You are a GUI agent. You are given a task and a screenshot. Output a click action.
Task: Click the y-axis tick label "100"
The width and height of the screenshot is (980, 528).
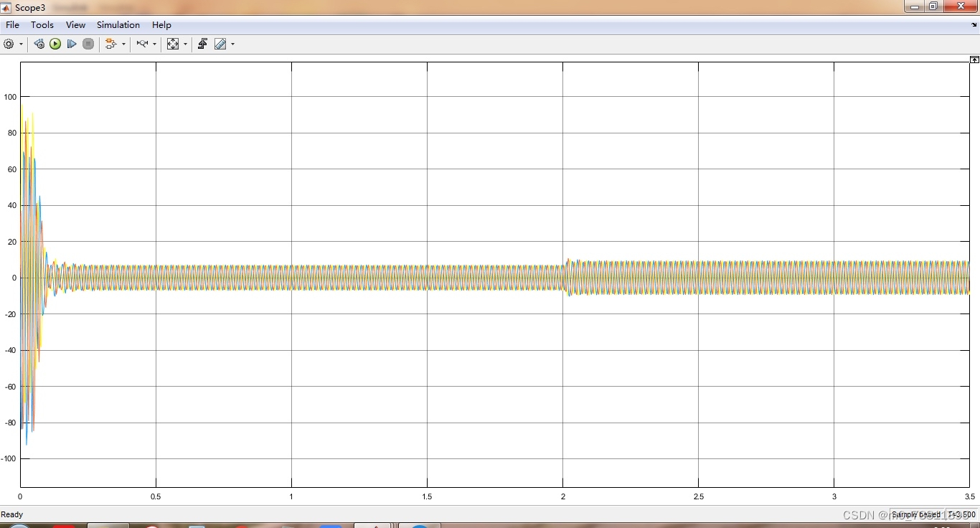point(10,97)
